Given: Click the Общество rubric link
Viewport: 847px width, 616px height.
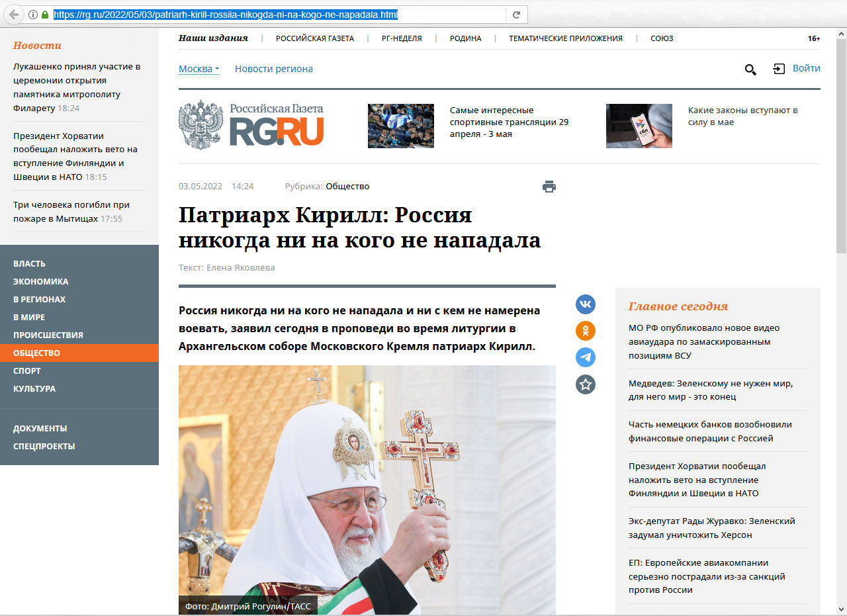Looking at the screenshot, I should pyautogui.click(x=347, y=187).
